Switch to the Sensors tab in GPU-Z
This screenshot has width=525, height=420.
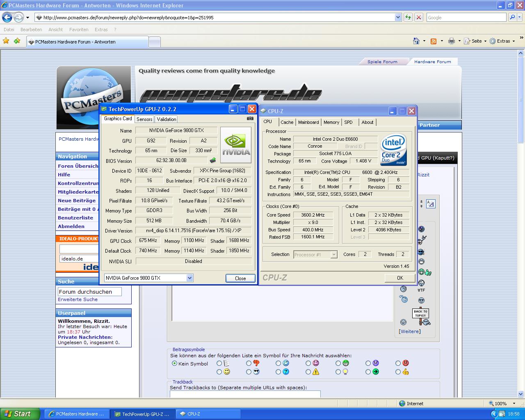(144, 119)
